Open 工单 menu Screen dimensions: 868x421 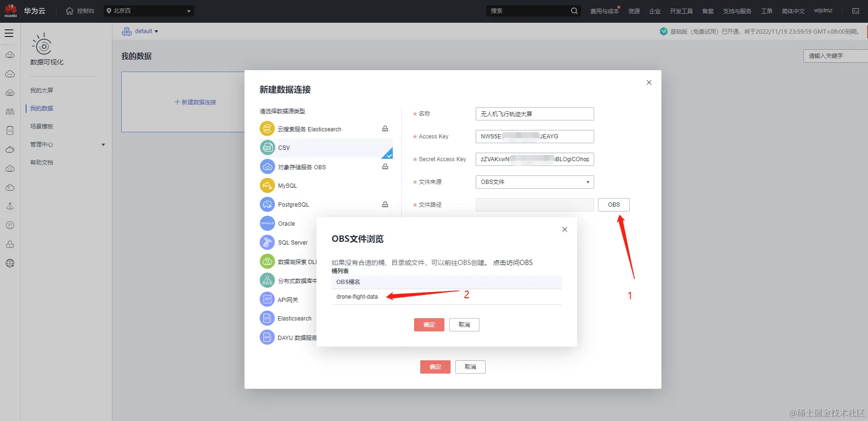(x=767, y=11)
